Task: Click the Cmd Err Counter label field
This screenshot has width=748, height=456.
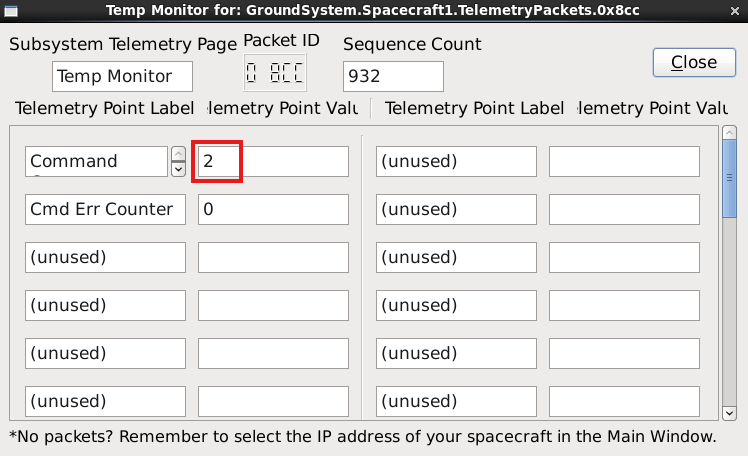Action: click(105, 209)
